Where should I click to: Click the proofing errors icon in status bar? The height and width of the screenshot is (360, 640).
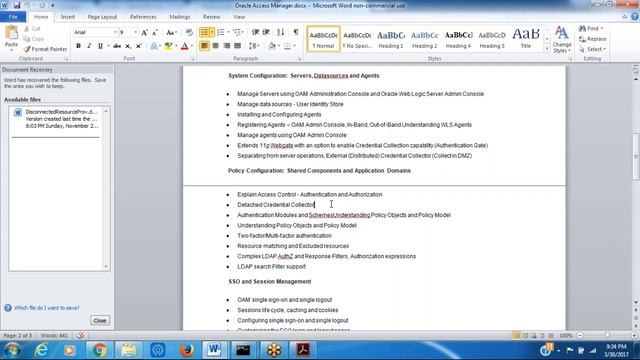(80, 336)
